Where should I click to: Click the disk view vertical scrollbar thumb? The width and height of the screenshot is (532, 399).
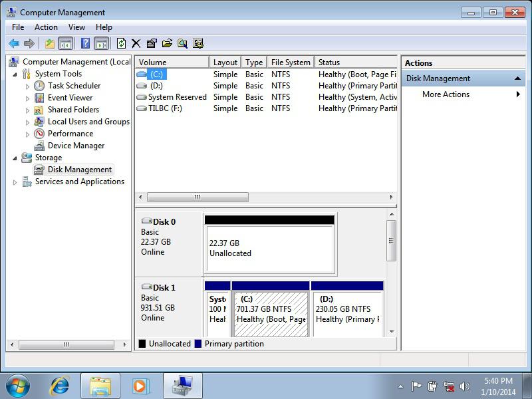tap(391, 241)
